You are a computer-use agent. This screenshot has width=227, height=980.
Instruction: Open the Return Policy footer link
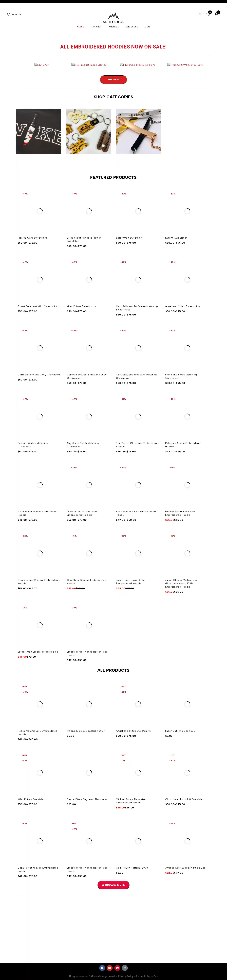[x=143, y=976]
